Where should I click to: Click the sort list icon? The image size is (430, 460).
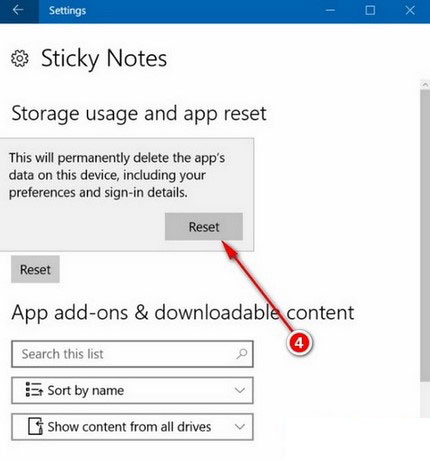click(x=34, y=389)
